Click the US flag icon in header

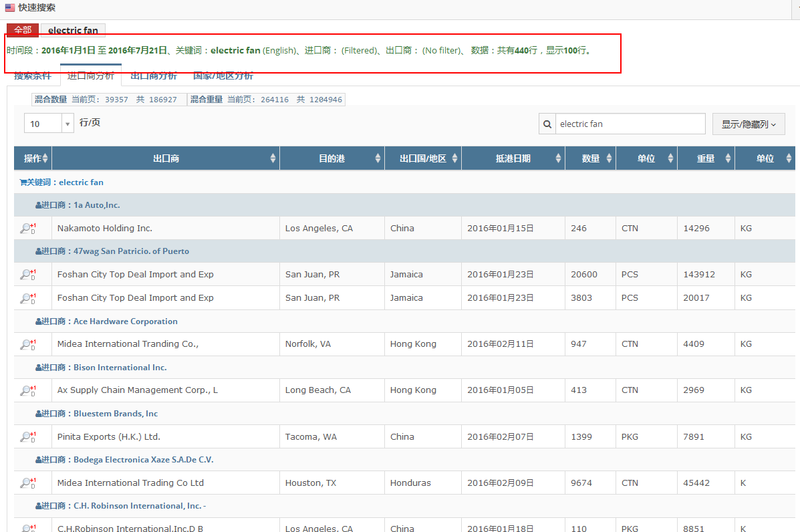click(10, 8)
